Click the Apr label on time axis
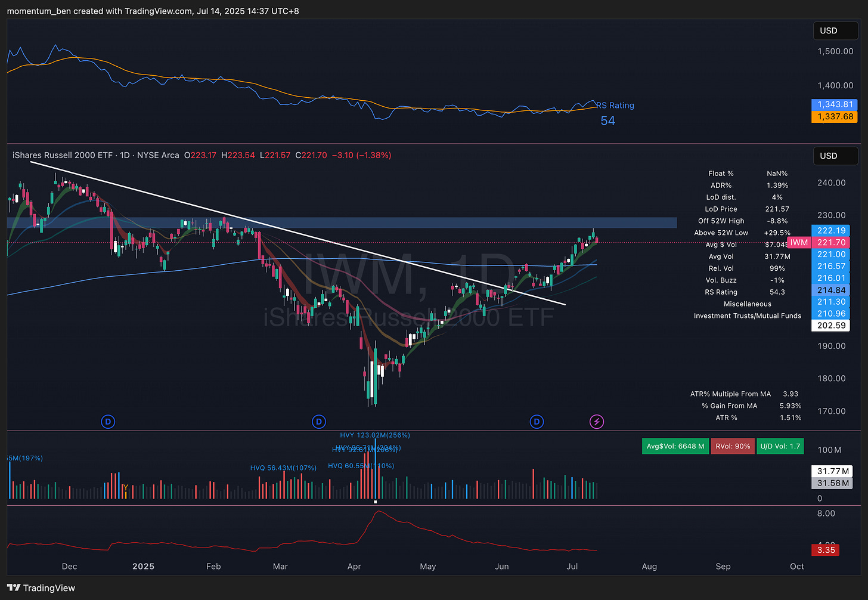Viewport: 868px width, 600px height. tap(354, 567)
